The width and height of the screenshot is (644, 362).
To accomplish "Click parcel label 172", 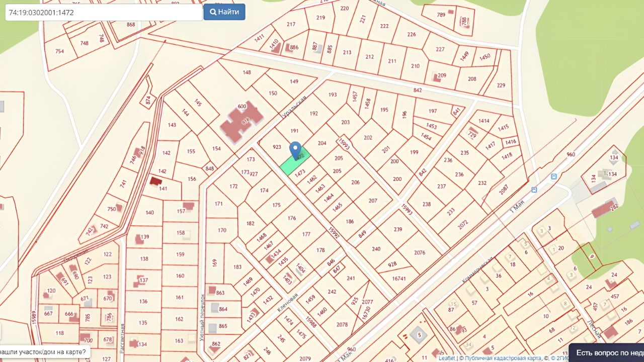I will (x=233, y=187).
